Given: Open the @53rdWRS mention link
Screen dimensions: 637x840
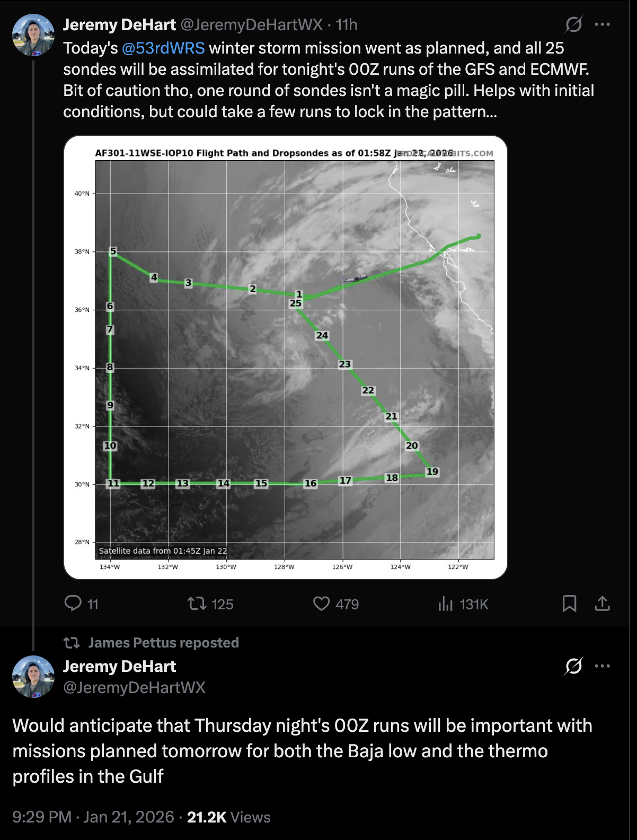Looking at the screenshot, I should point(163,48).
